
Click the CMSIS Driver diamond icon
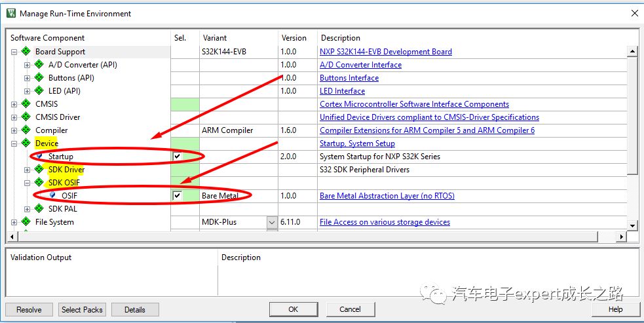(26, 117)
